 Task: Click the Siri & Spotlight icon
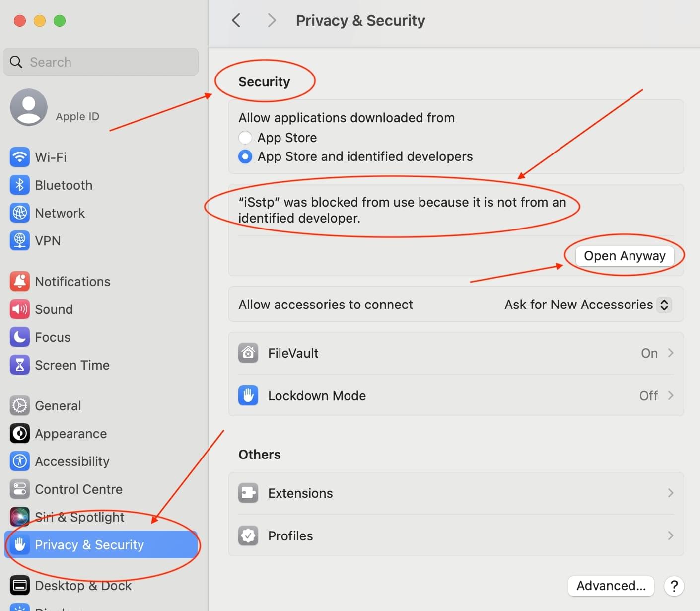[20, 517]
